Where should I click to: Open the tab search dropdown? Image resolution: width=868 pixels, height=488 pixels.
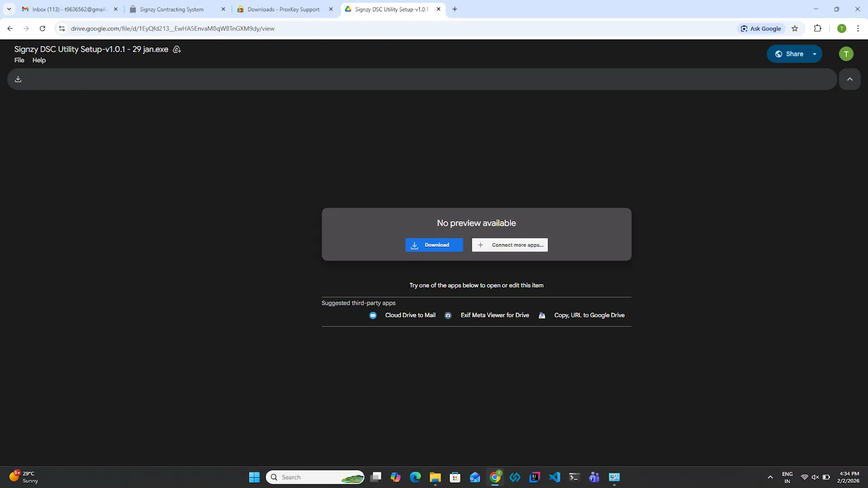click(9, 9)
